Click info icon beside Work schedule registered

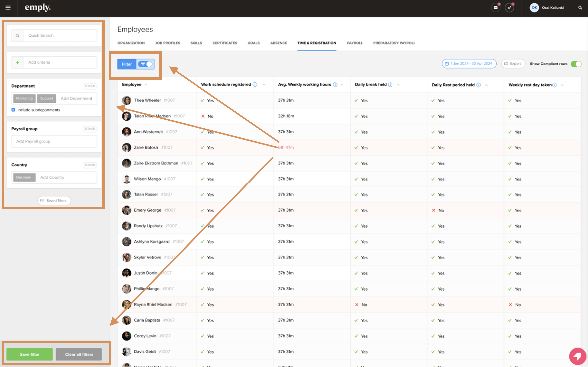(x=255, y=85)
